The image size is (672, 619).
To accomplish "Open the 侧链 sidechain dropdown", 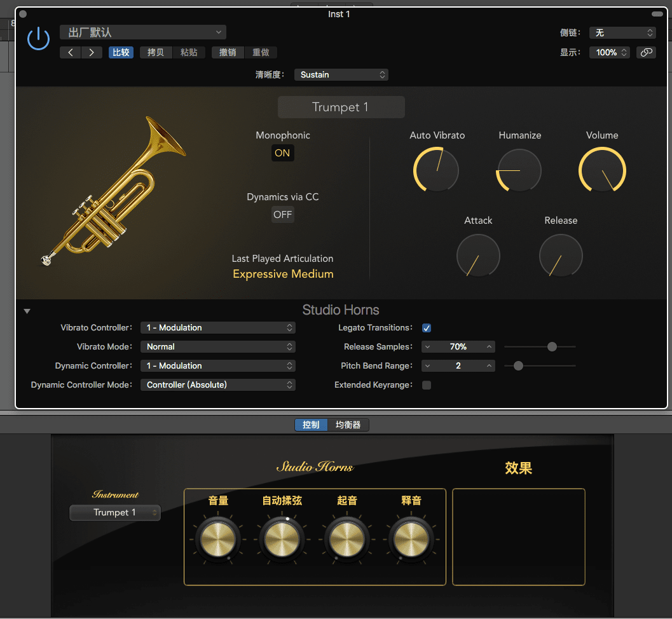I will coord(622,32).
